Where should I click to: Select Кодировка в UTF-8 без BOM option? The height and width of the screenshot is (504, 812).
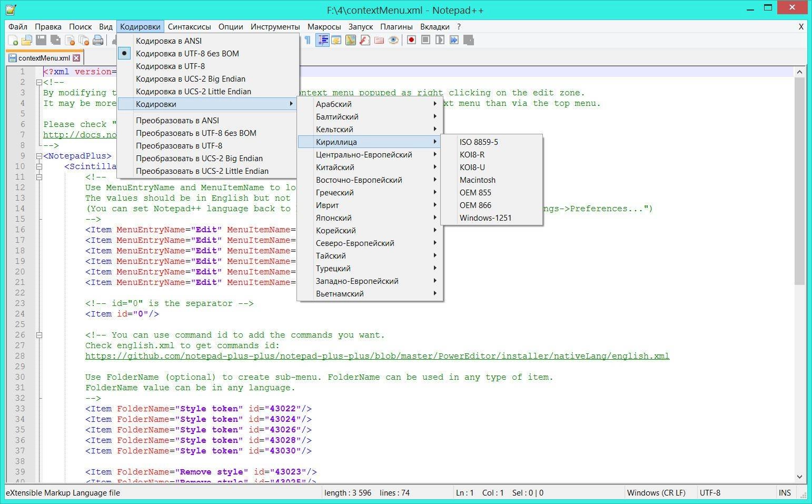coord(207,53)
